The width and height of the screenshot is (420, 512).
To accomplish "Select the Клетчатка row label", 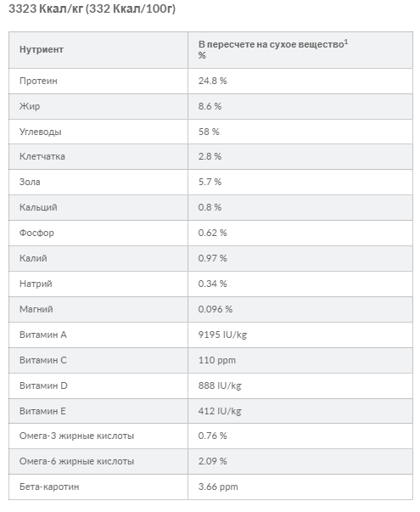I will (42, 156).
